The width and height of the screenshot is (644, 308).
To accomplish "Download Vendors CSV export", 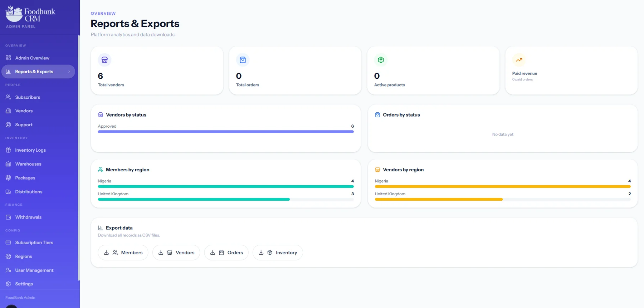I will 176,253.
